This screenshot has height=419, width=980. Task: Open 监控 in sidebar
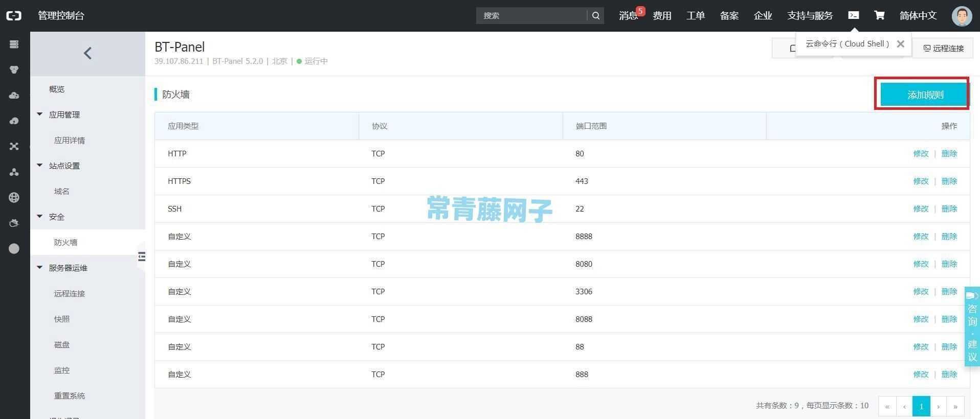tap(62, 370)
